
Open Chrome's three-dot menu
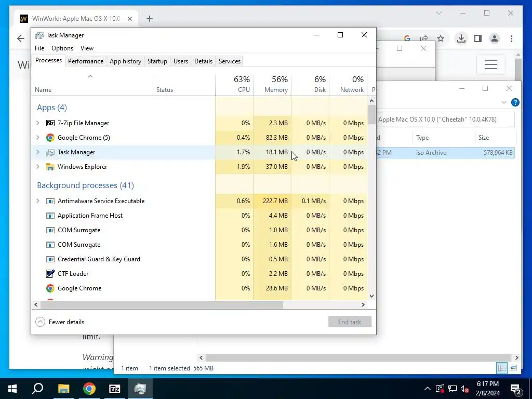(x=511, y=38)
